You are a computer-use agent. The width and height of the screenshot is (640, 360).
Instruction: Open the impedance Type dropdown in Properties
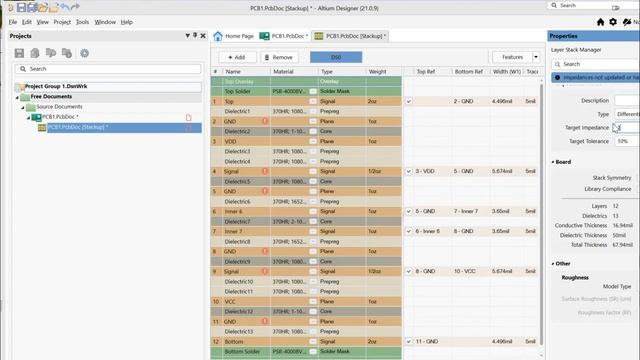pyautogui.click(x=627, y=114)
